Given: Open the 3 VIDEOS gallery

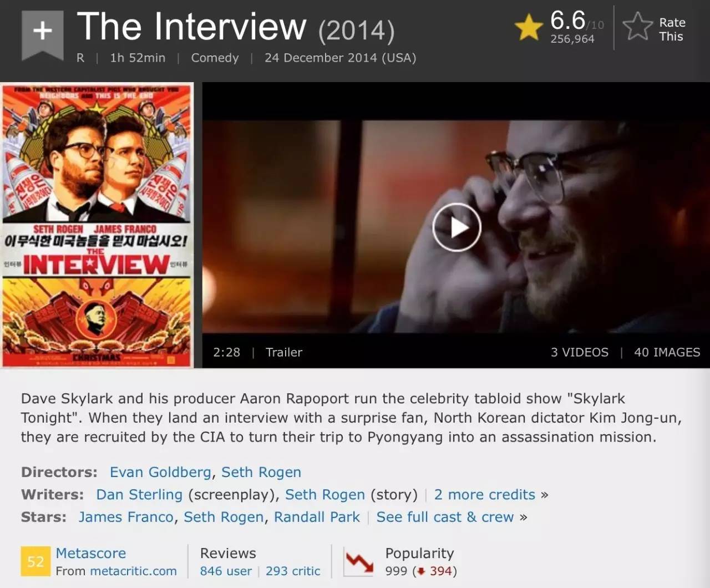Looking at the screenshot, I should [x=579, y=352].
